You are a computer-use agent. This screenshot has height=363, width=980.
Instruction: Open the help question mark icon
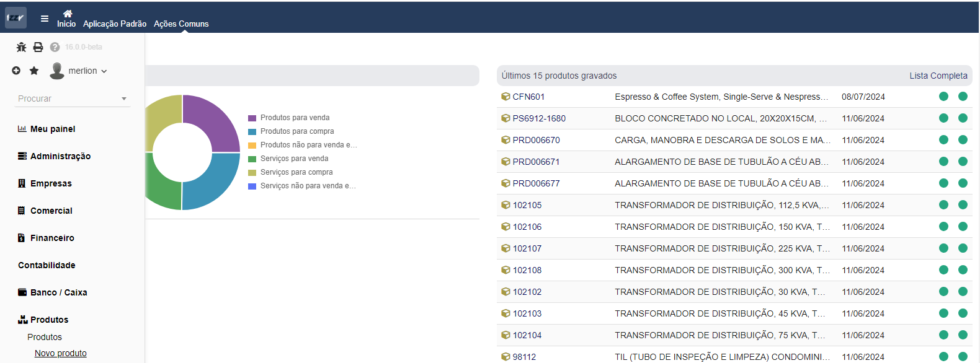(x=55, y=47)
